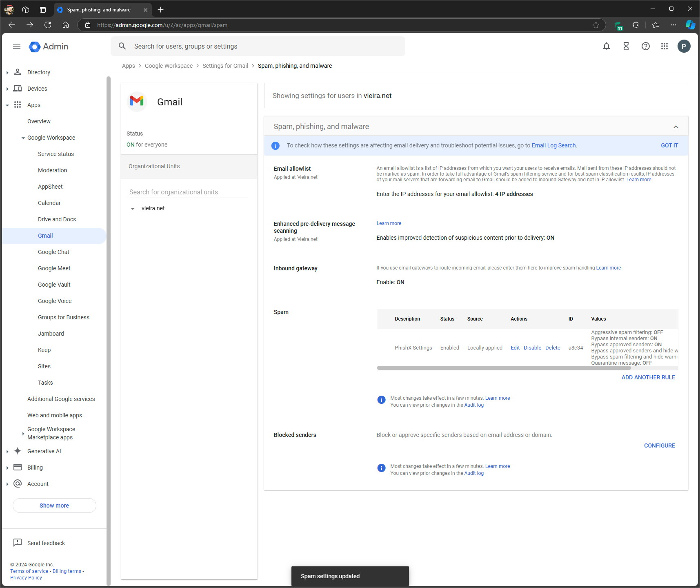700x588 pixels.
Task: Open browser favorites list
Action: pos(656,25)
